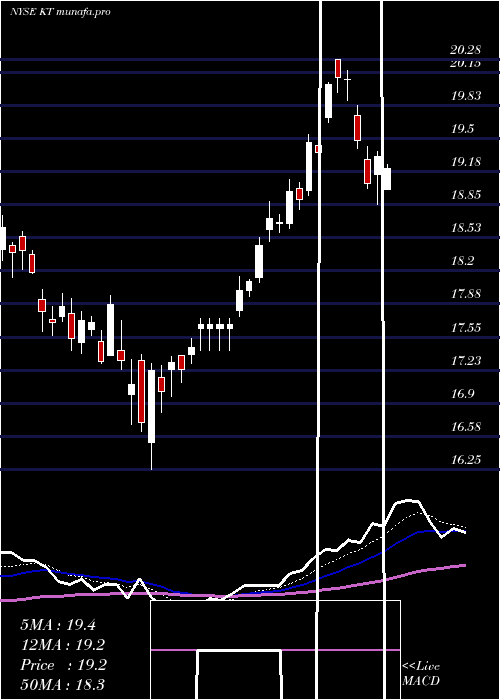Click the 50MA : 18.3 label
500x700 pixels.
[63, 684]
